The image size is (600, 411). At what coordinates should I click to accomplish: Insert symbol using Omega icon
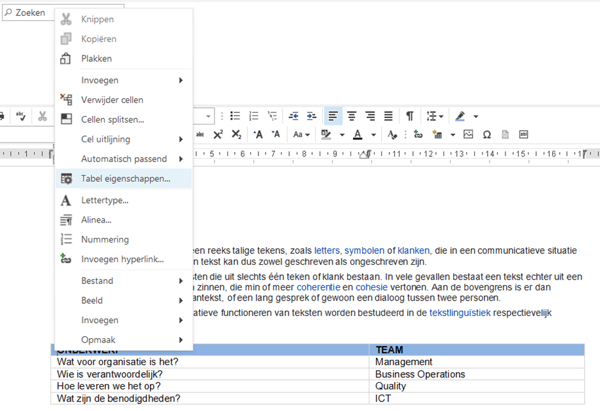point(487,135)
